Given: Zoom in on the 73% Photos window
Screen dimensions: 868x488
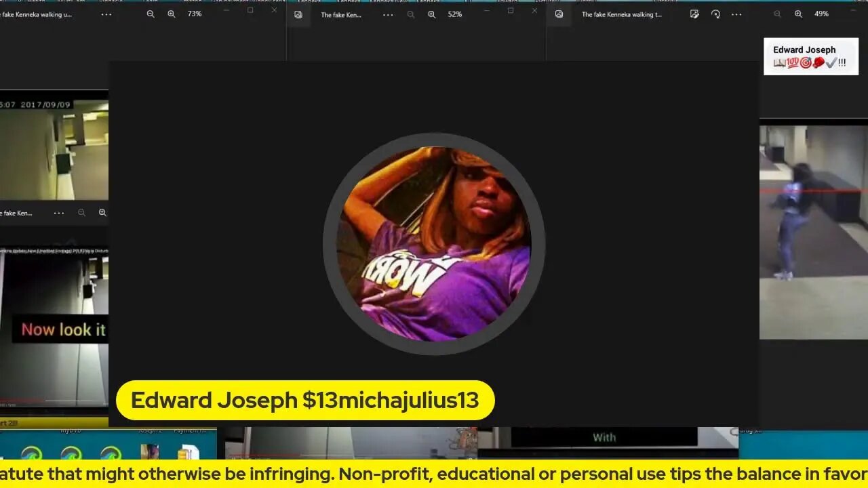Looking at the screenshot, I should click(172, 14).
